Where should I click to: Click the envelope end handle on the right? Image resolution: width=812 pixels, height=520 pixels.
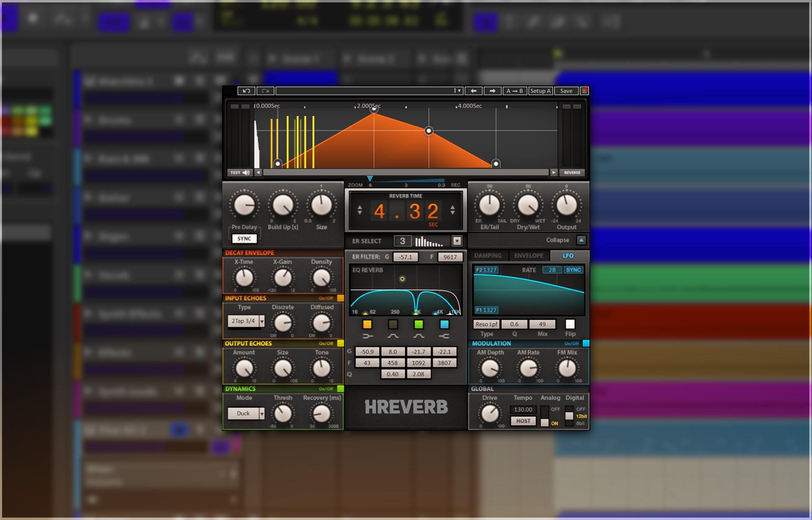[x=496, y=163]
